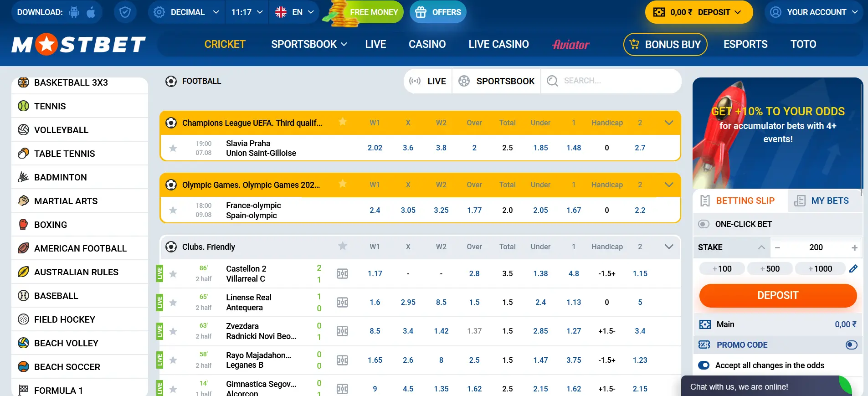Image resolution: width=868 pixels, height=396 pixels.
Task: Collapse the Stake panel chevron
Action: [761, 247]
